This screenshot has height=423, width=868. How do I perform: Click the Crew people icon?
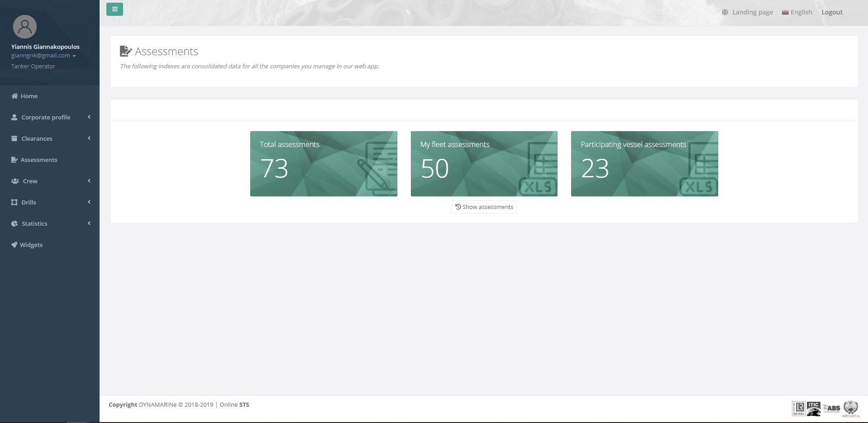tap(14, 181)
